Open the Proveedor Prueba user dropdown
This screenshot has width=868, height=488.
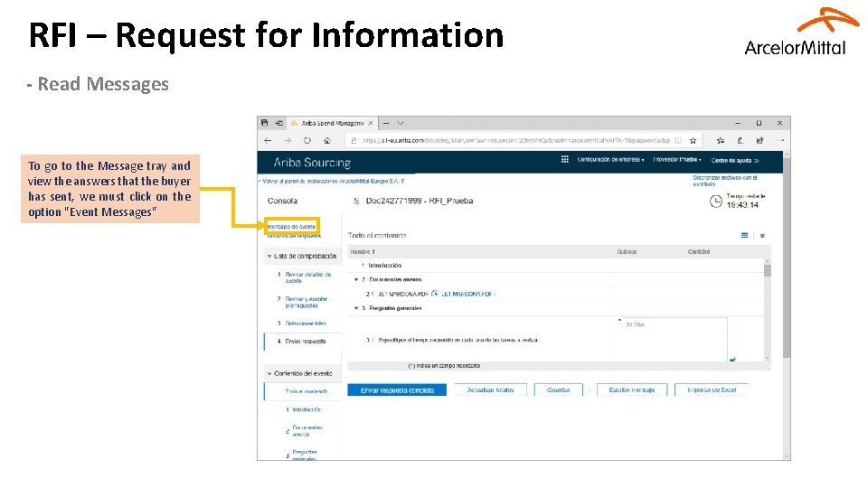tap(677, 159)
